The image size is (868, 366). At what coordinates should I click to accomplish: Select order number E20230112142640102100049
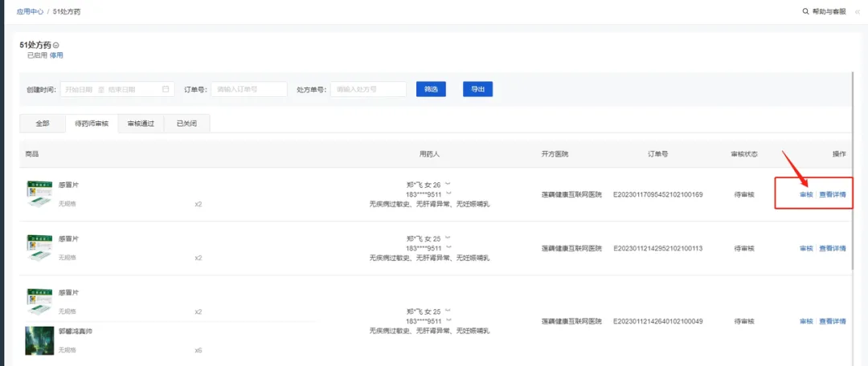coord(657,321)
